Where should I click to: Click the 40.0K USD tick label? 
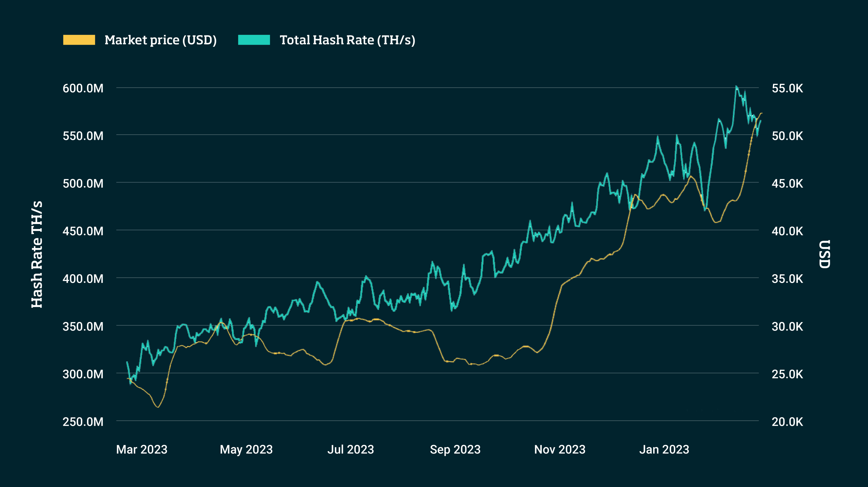[787, 231]
